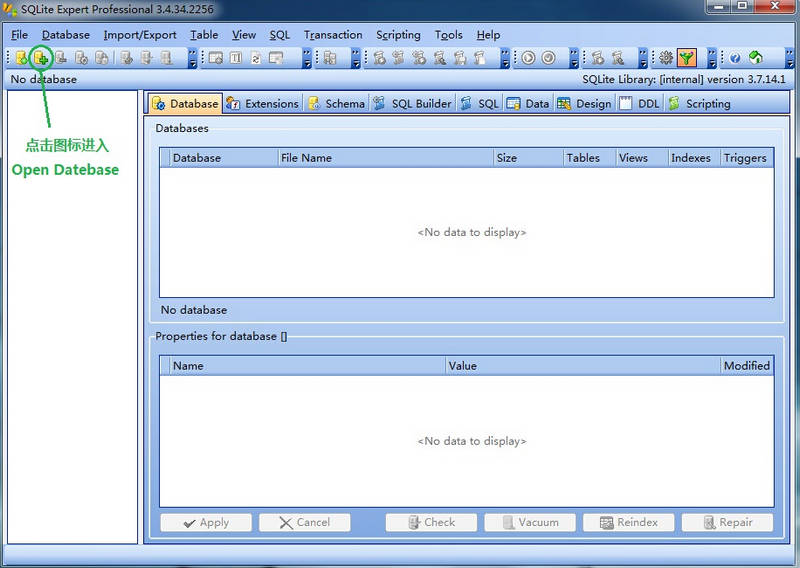Screen dimensions: 800x568
Task: Expand overflow arrow after the play icons
Action: pos(573,58)
